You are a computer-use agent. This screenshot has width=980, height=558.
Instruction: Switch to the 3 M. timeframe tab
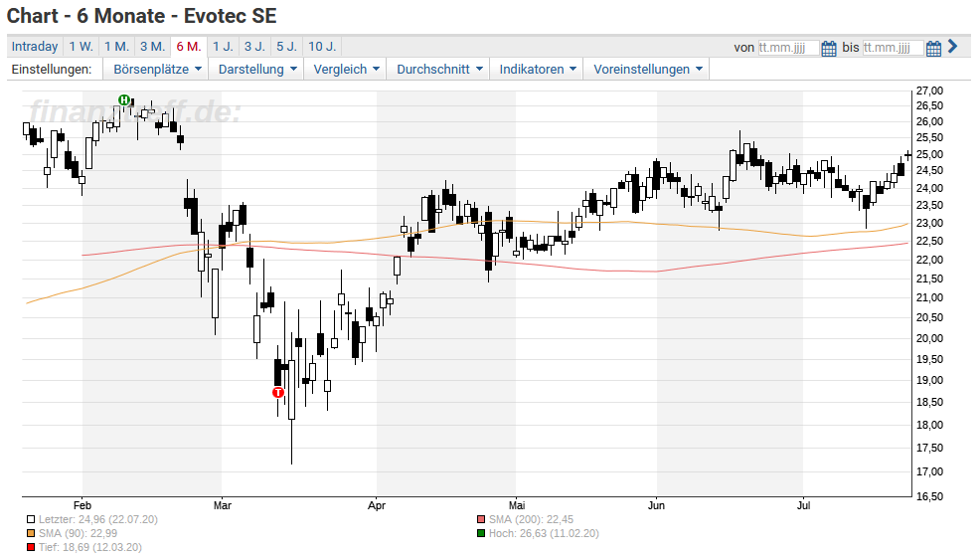(x=152, y=47)
